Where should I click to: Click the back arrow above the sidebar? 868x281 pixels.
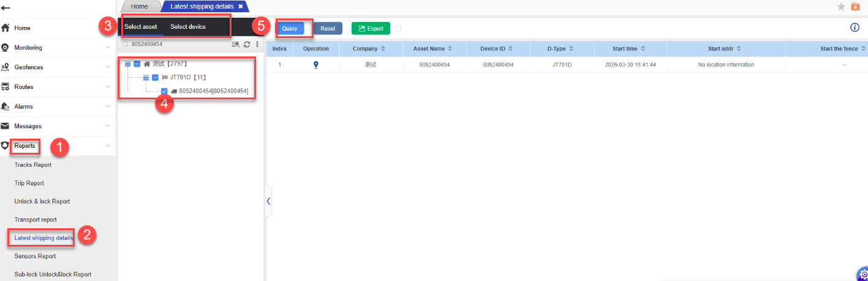point(6,8)
